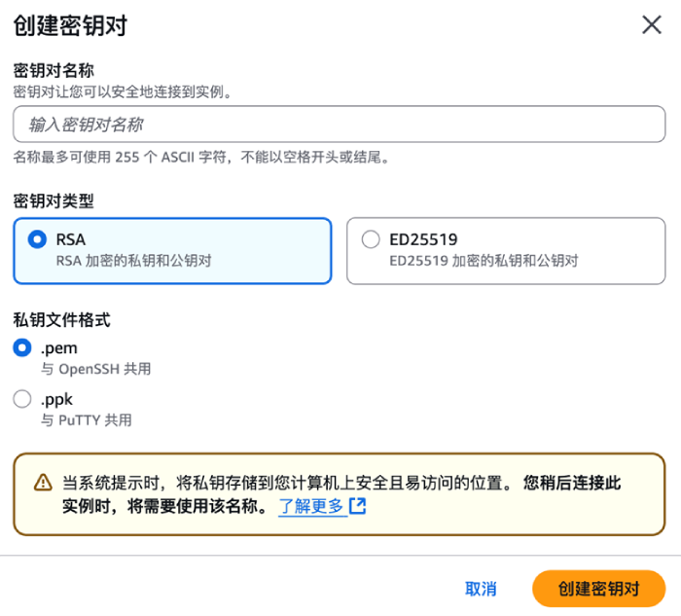This screenshot has height=616, width=681.
Task: Click the orange 创建密钥对 button
Action: [598, 589]
